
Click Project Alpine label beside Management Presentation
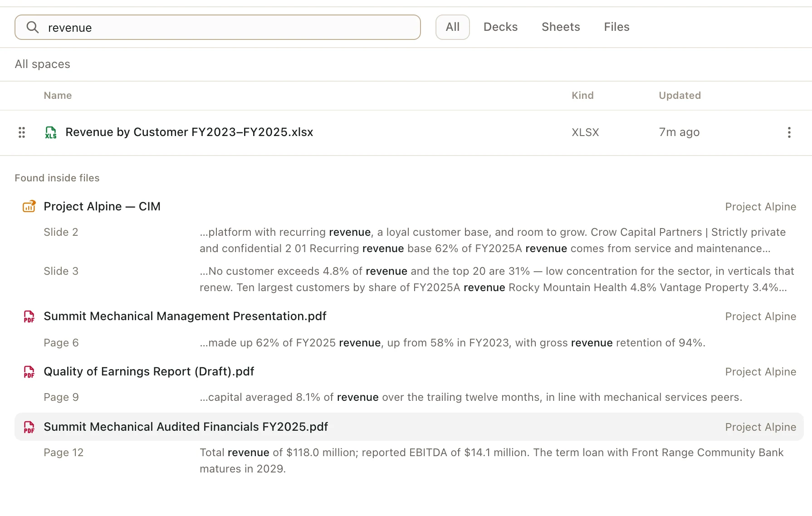point(760,316)
